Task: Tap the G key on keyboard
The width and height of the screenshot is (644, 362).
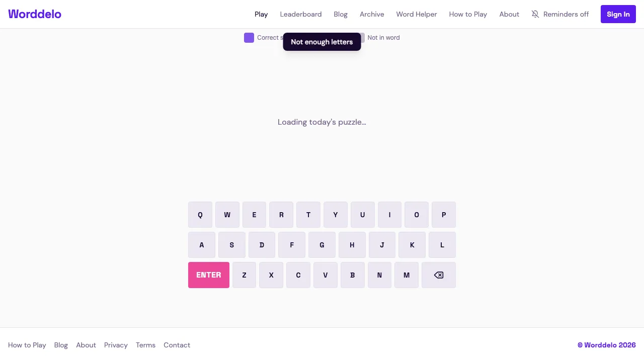Action: (x=322, y=245)
